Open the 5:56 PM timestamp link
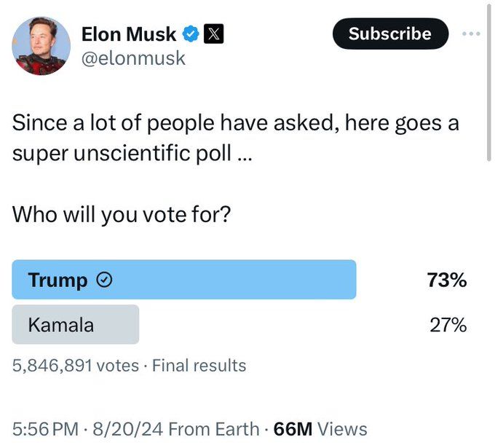 pyautogui.click(x=43, y=429)
